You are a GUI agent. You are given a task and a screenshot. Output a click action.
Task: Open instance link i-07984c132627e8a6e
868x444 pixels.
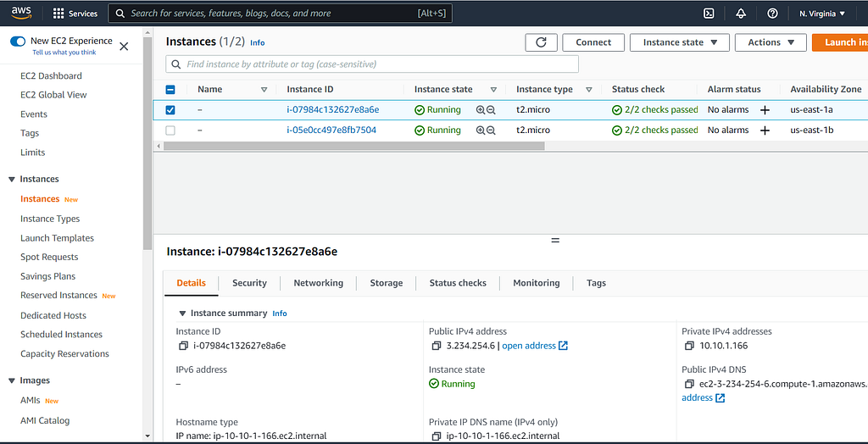tap(332, 109)
